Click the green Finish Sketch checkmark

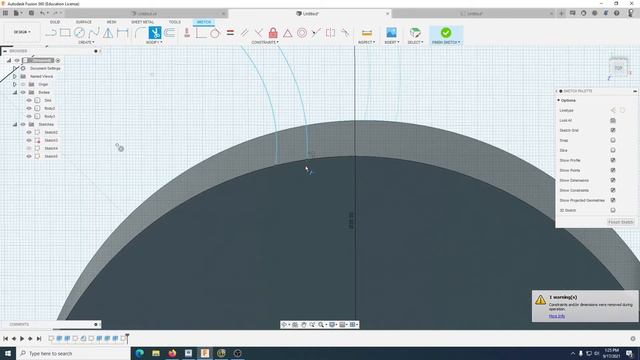446,33
